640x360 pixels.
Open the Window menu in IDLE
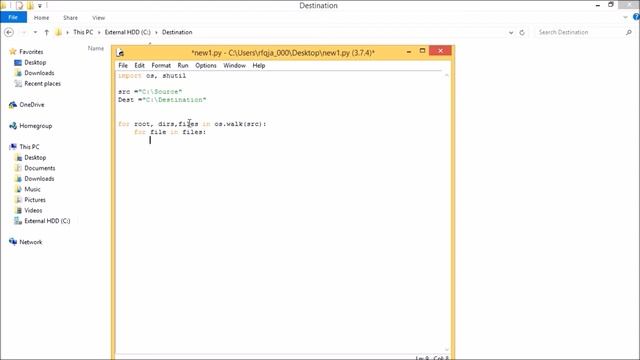(x=234, y=65)
